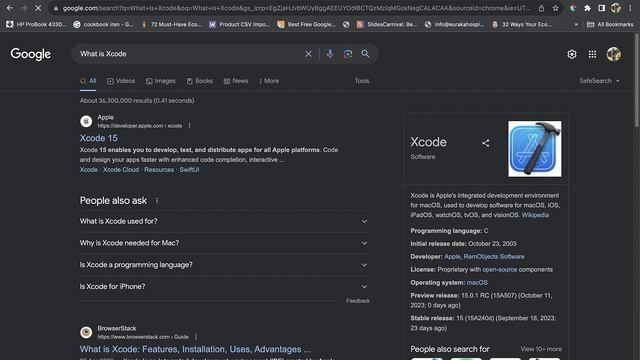640x360 pixels.
Task: Switch to the Images tab
Action: pyautogui.click(x=161, y=81)
